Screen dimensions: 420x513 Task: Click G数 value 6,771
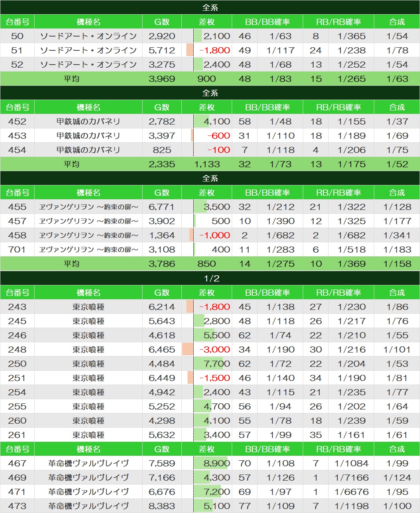161,207
